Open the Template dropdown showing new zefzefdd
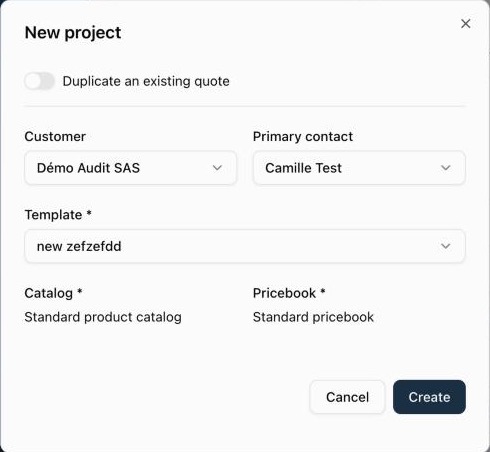Viewport: 490px width, 452px height. (x=245, y=246)
